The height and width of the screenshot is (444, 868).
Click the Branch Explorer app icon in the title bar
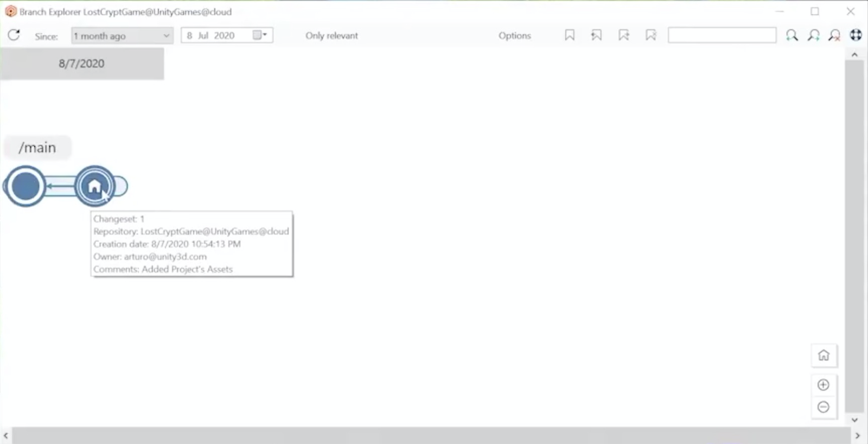tap(10, 11)
